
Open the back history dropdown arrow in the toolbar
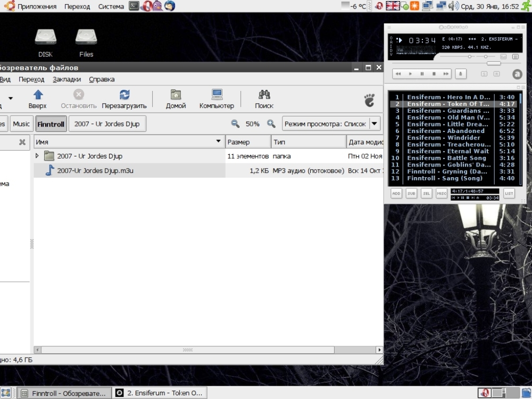[x=11, y=98]
